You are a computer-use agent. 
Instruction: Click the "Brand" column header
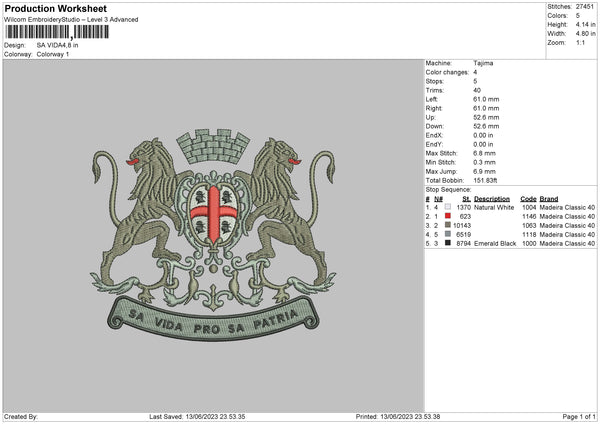(x=549, y=199)
